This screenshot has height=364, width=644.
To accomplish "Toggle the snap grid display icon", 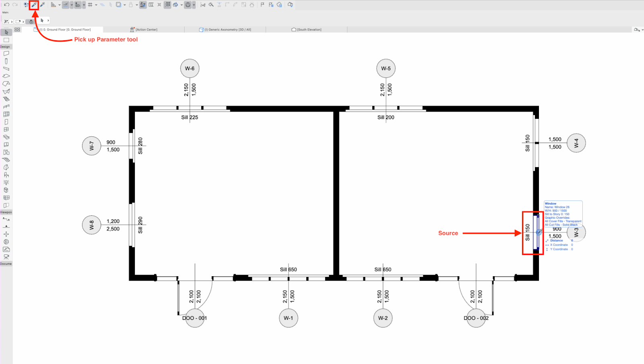I will (x=90, y=5).
